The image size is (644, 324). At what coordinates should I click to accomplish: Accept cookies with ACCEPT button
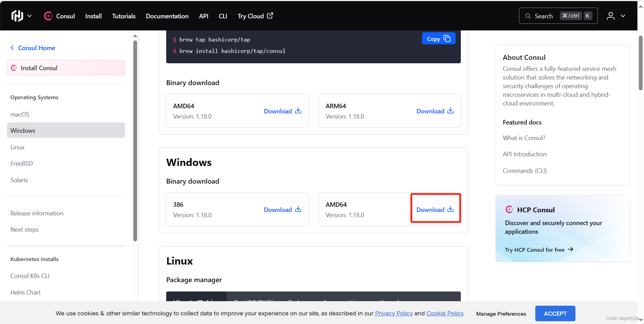[555, 314]
